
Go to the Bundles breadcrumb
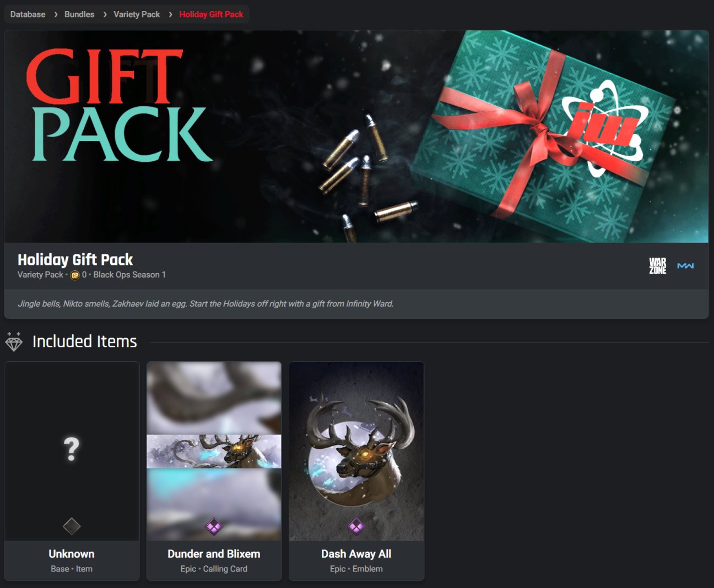79,14
